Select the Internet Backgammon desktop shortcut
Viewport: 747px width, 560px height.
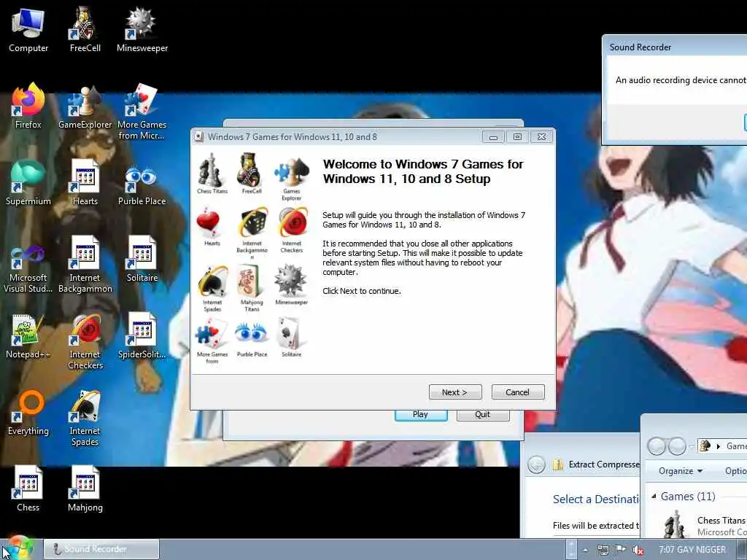85,265
